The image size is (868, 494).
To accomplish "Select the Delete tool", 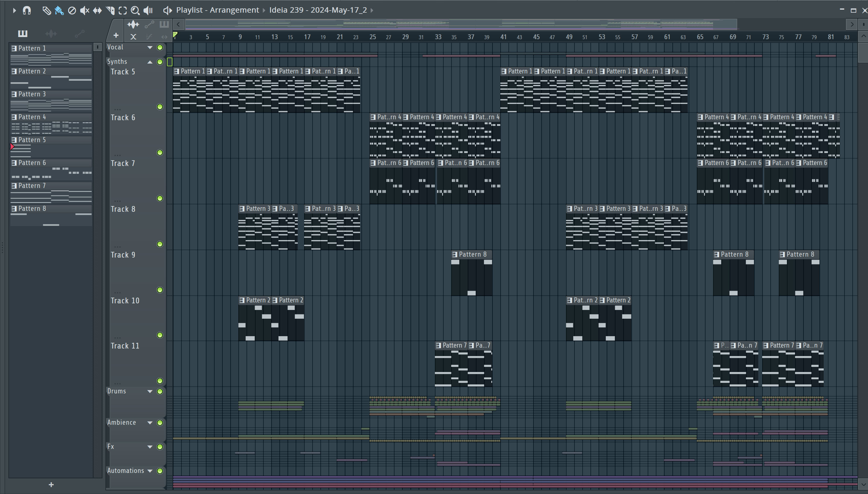I will click(x=72, y=11).
